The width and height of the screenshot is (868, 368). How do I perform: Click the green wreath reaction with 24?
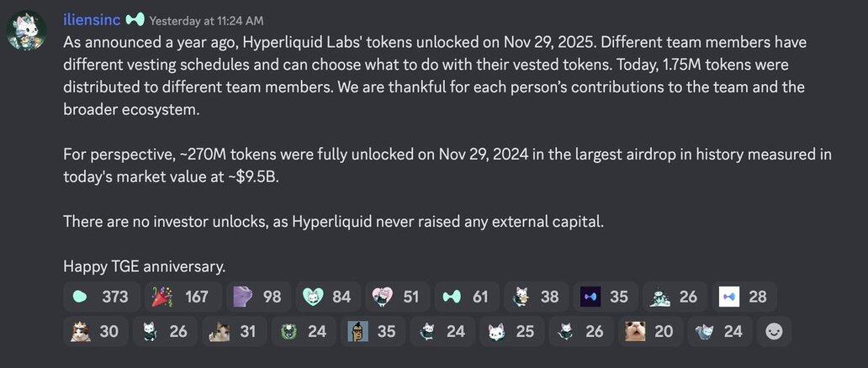coord(303,331)
